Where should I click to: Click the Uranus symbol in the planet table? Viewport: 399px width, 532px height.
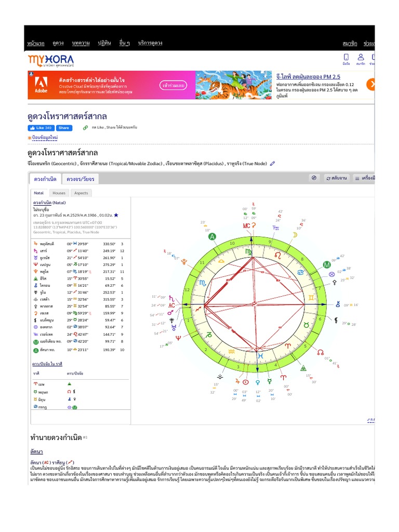tap(35, 258)
